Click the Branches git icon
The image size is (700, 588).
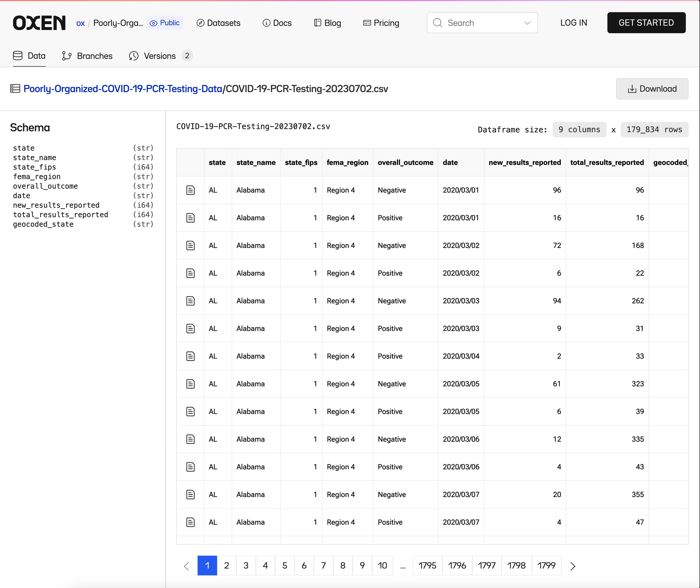(x=66, y=56)
